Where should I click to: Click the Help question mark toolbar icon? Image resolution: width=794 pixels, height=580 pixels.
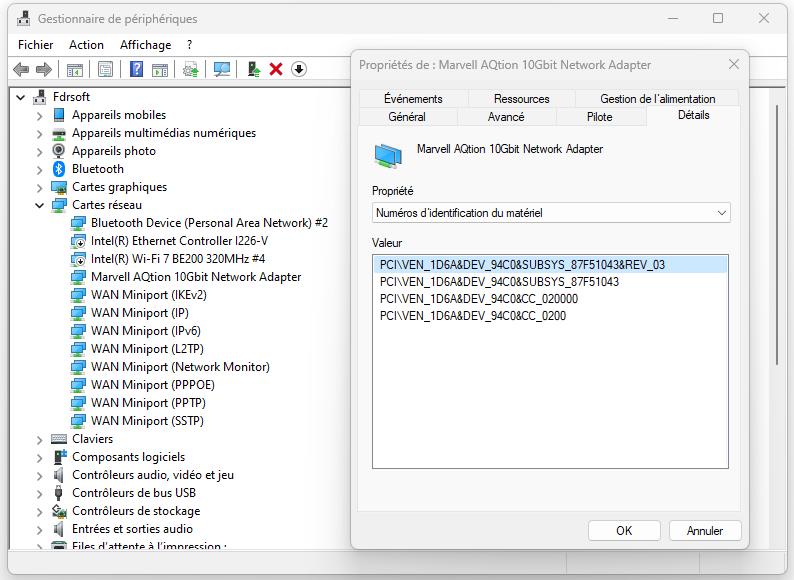(x=137, y=69)
